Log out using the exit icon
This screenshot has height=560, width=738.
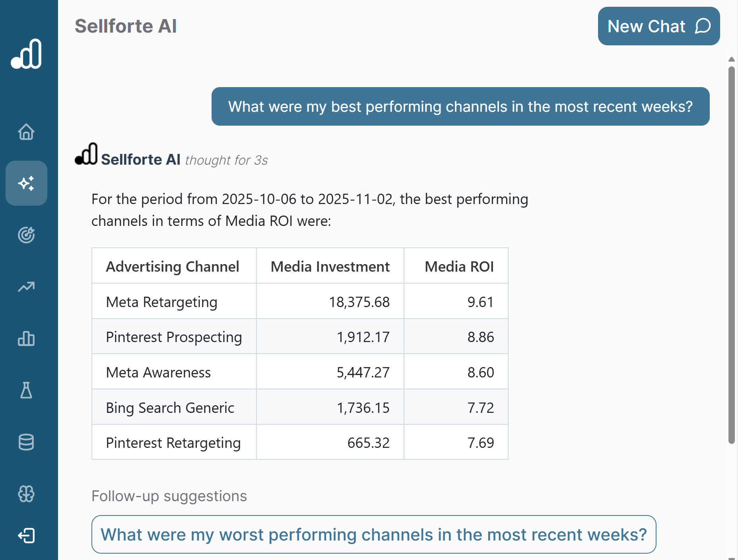(26, 536)
